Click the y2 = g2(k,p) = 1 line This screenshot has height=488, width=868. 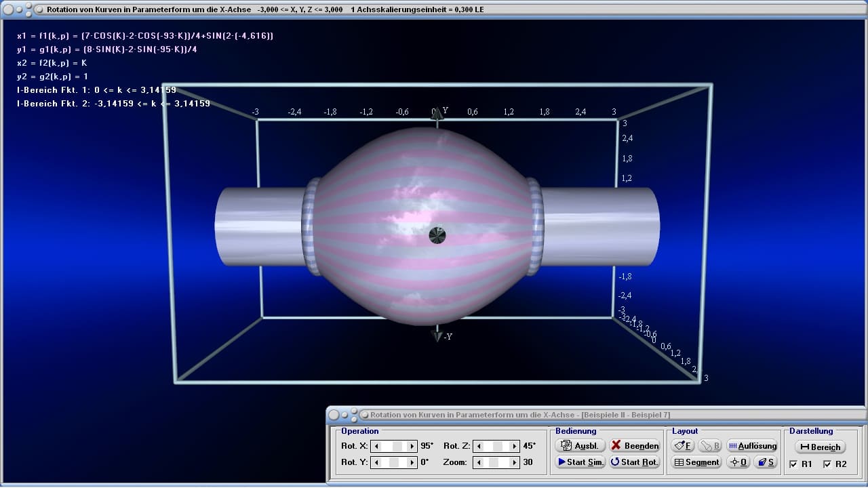point(52,77)
